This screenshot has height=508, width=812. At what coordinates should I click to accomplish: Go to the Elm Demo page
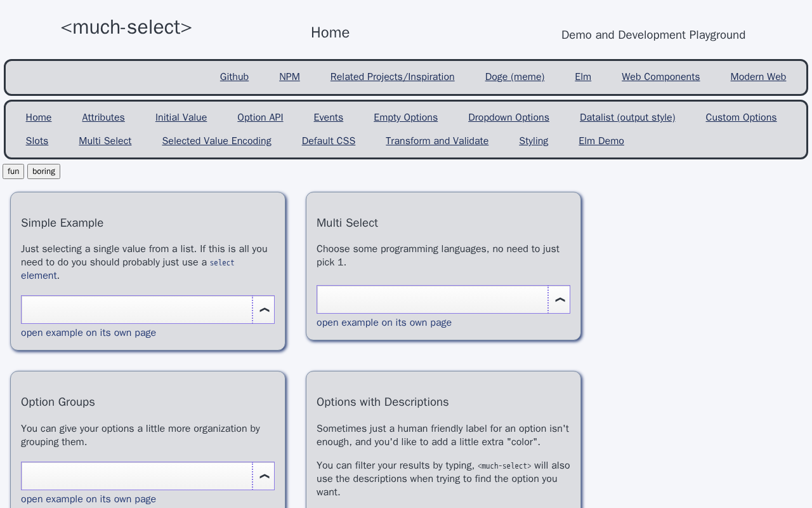coord(601,141)
